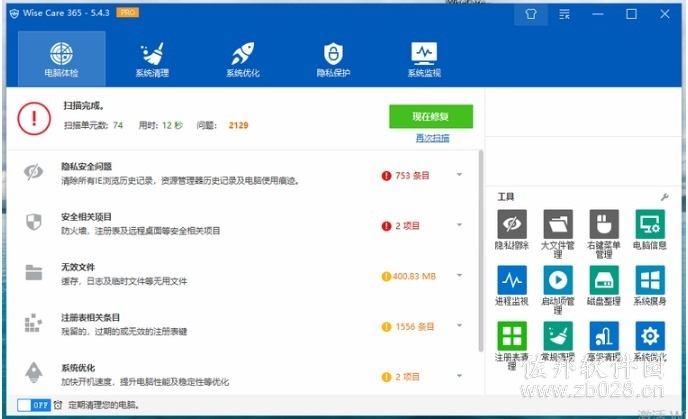Viewport: 688px width, 419px height.
Task: Expand the 系统优化 row arrow
Action: pyautogui.click(x=459, y=376)
